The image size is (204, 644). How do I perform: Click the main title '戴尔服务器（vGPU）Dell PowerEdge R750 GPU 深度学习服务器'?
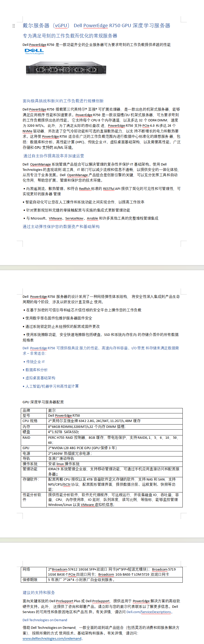[x=96, y=26]
